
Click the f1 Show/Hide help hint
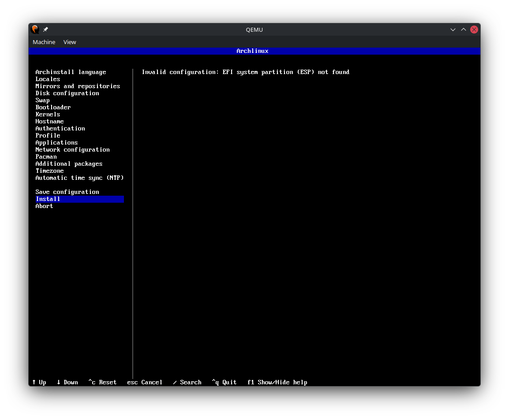pyautogui.click(x=277, y=383)
